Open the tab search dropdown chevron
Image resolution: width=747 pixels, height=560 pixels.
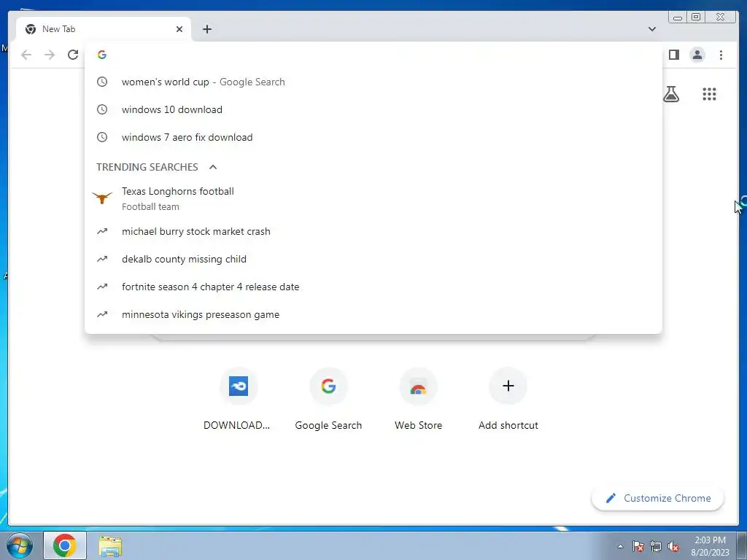651,29
